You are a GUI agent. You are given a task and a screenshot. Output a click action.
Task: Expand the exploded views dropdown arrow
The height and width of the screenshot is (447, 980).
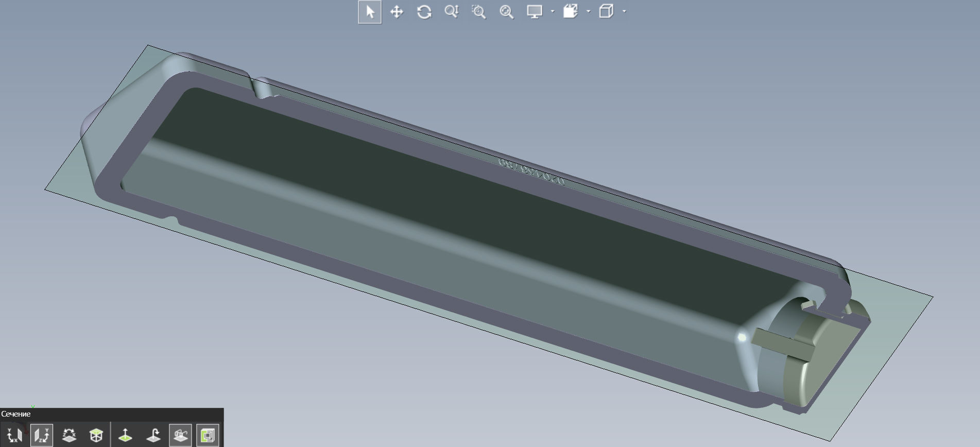[x=589, y=11]
